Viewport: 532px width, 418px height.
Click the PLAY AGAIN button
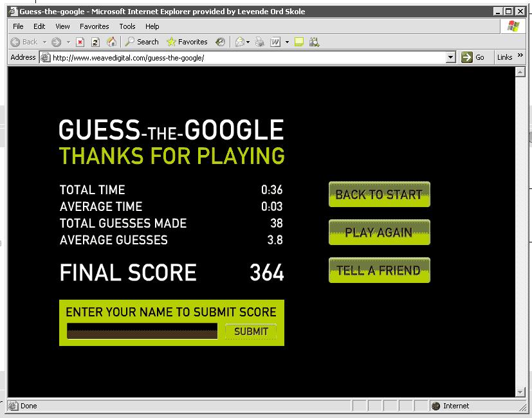(x=380, y=232)
